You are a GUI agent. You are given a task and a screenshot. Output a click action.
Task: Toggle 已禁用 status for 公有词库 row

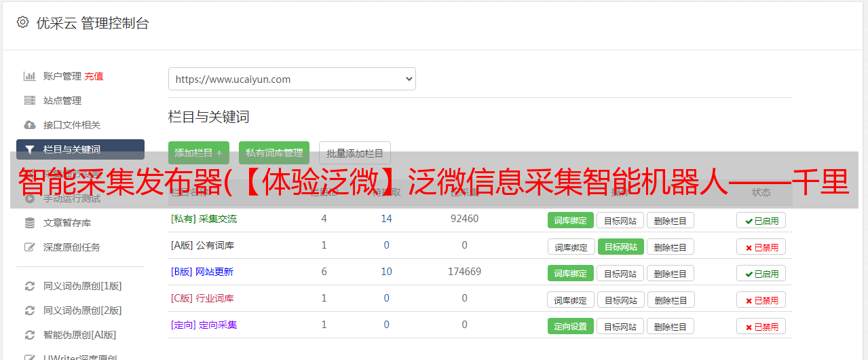[x=761, y=247]
